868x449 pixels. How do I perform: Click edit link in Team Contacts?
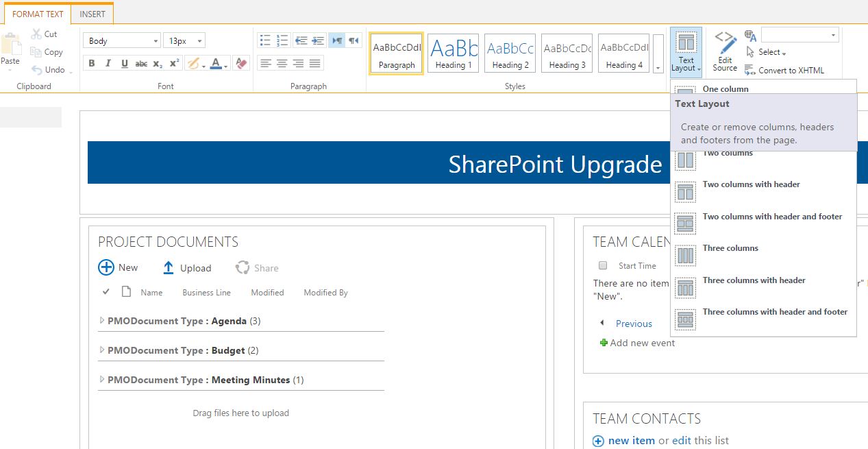[x=682, y=441]
